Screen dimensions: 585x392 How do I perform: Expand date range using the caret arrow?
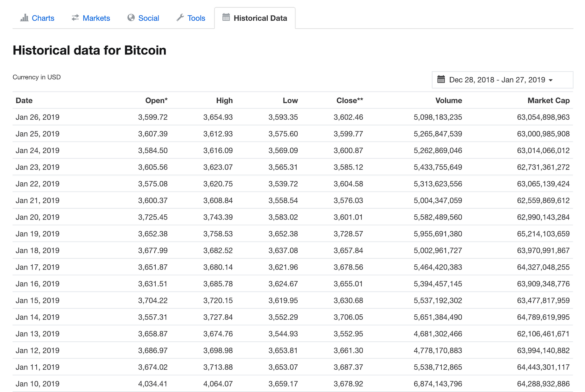coord(551,80)
